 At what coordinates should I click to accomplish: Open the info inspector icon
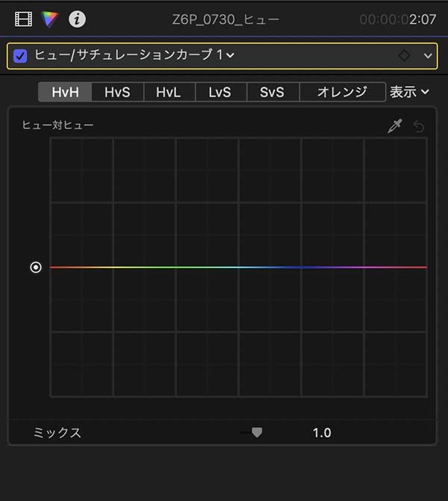tap(77, 19)
